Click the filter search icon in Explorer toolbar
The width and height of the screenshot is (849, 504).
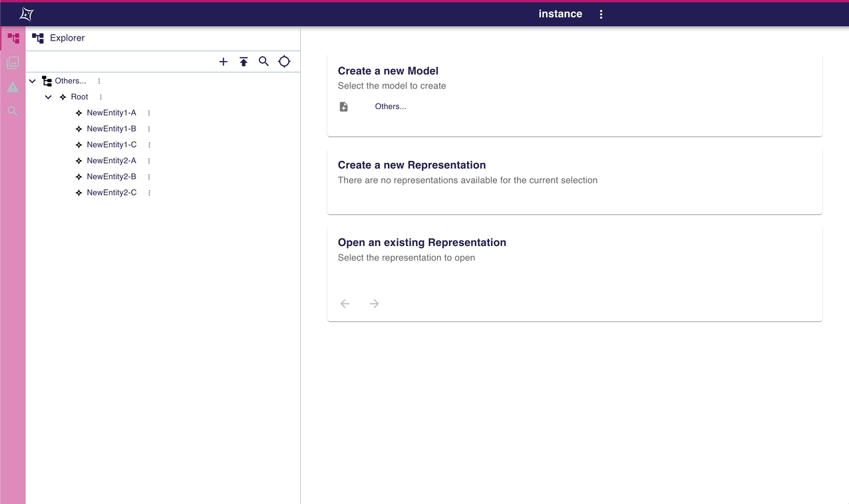264,62
